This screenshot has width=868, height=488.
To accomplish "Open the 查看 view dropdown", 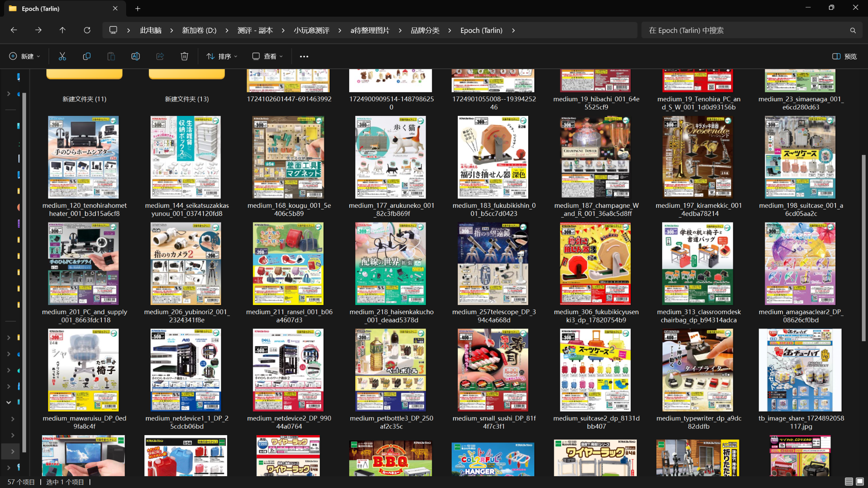I will click(x=267, y=57).
